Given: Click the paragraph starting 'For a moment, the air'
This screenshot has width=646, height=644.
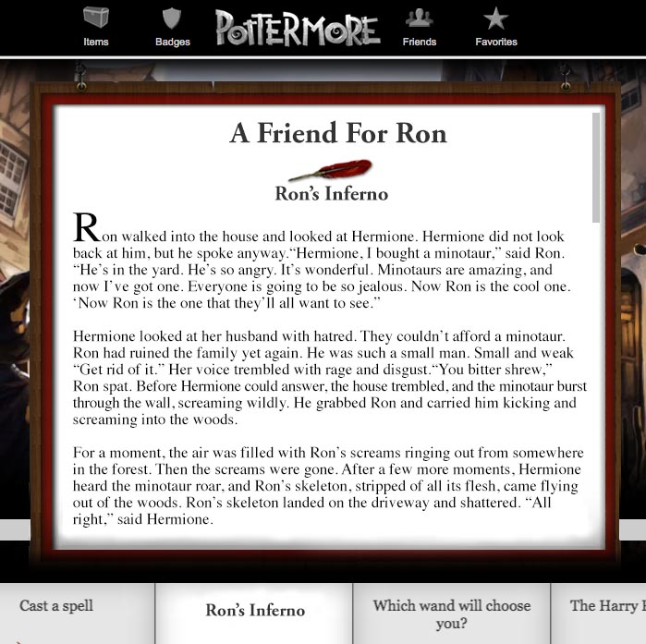Looking at the screenshot, I should tap(328, 485).
